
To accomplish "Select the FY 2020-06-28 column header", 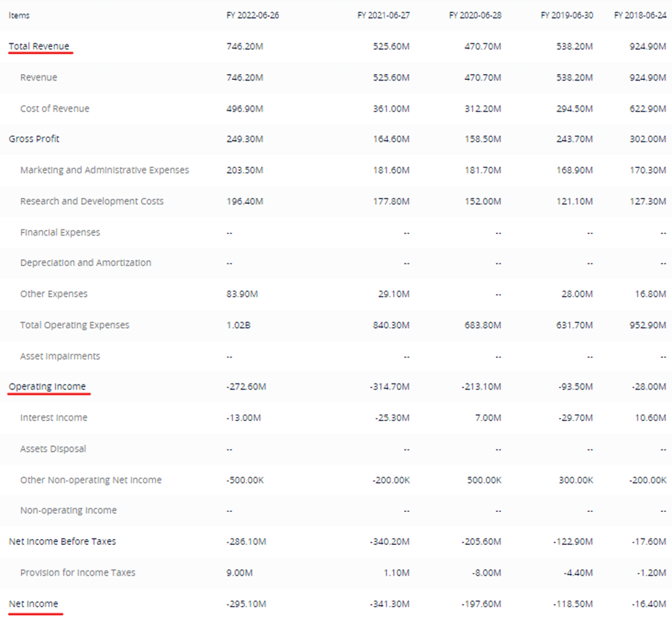I will click(x=475, y=15).
